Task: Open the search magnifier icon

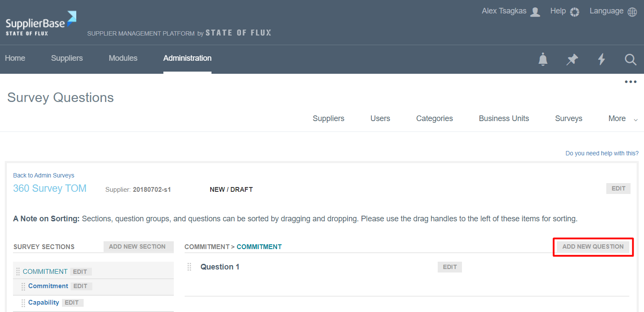Action: [631, 59]
